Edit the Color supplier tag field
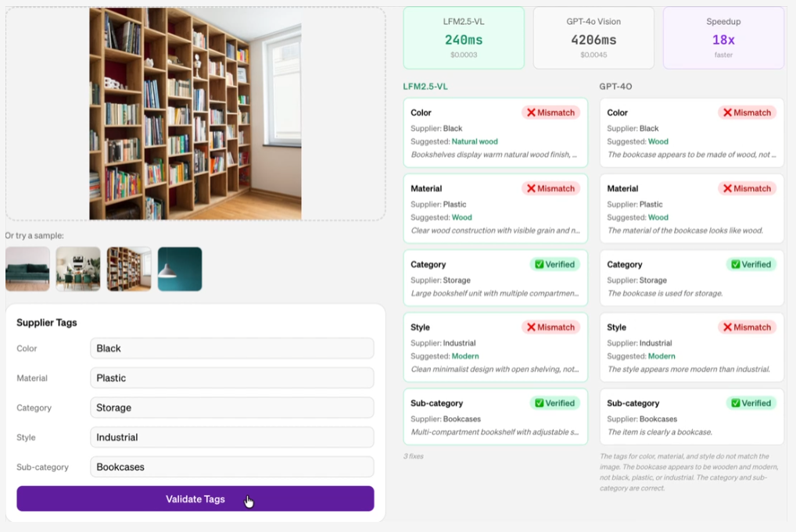796x532 pixels. (231, 348)
